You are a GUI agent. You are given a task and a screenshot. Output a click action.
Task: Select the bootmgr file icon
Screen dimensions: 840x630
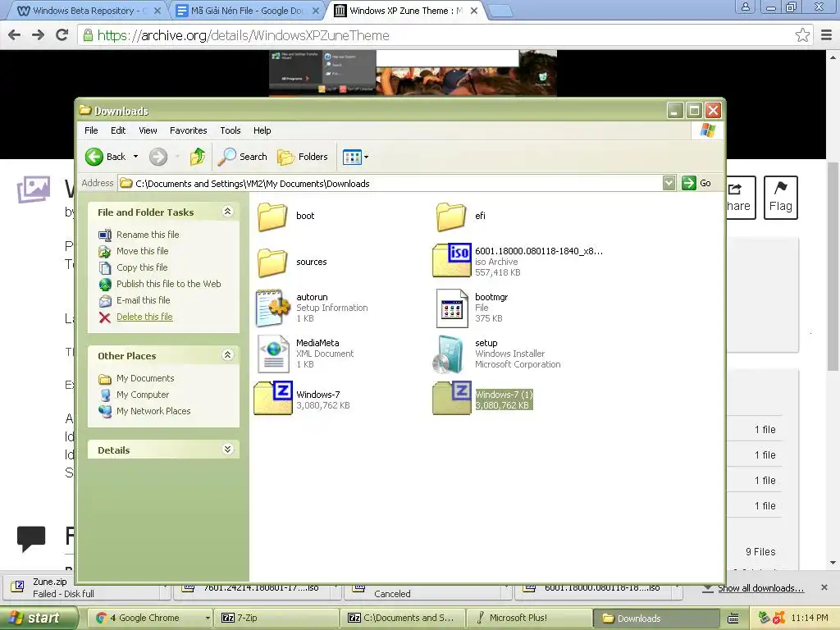coord(452,308)
